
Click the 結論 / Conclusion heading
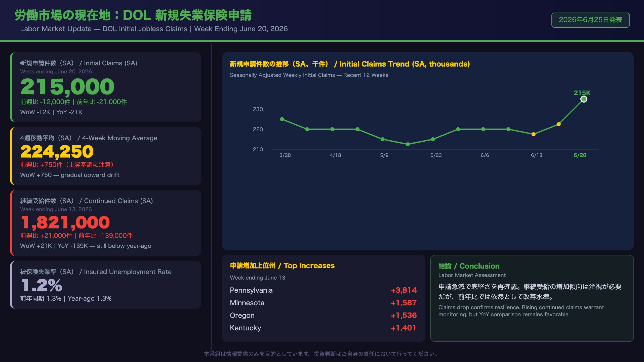coord(469,266)
